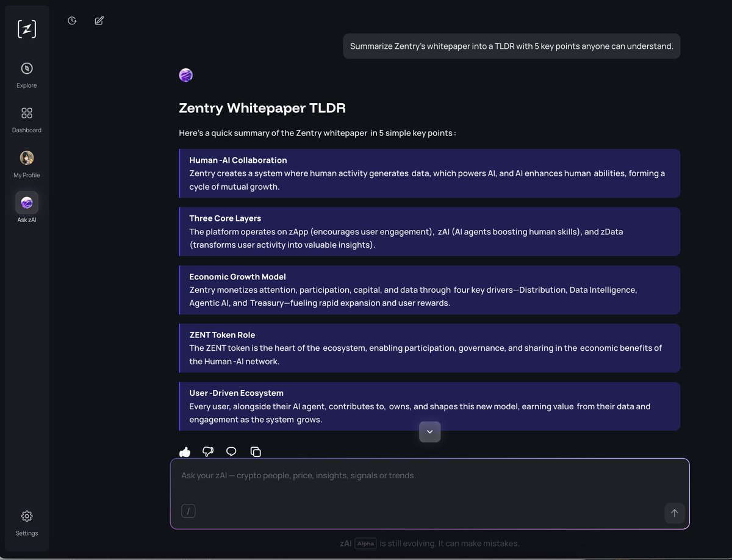Viewport: 732px width, 560px height.
Task: Open chat history clock icon
Action: tap(72, 21)
